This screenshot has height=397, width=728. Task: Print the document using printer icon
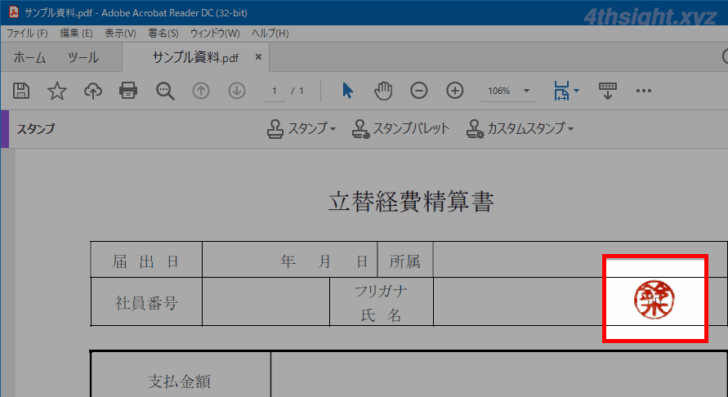[128, 91]
